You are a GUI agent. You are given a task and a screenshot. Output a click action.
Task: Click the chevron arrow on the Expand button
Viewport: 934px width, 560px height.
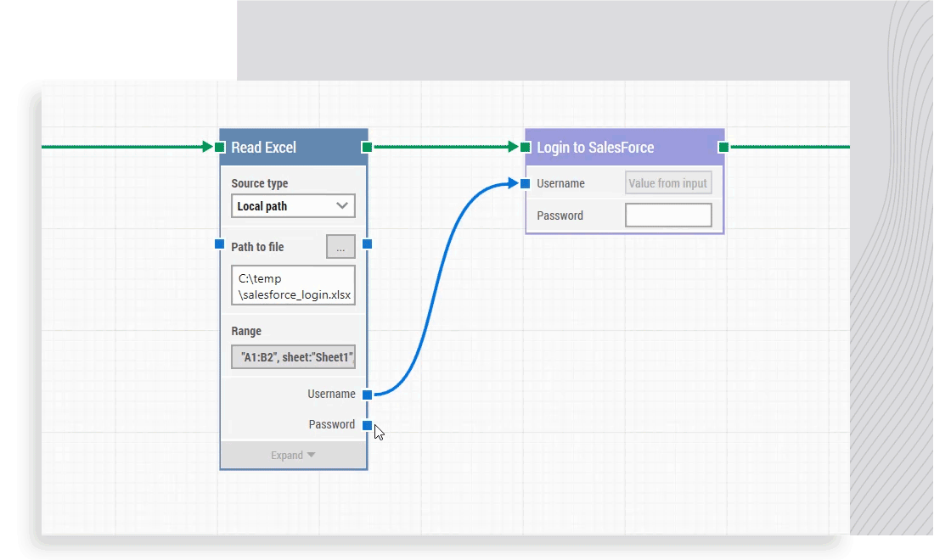(312, 455)
